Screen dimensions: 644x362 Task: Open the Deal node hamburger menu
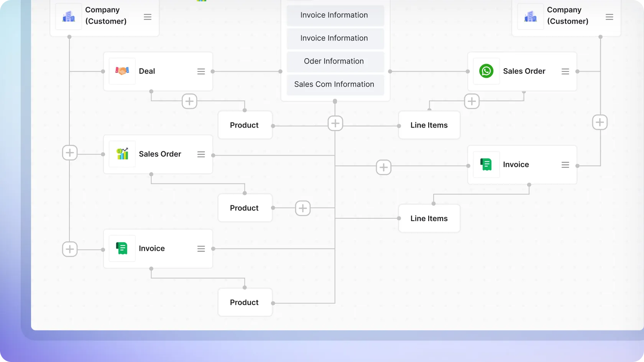pyautogui.click(x=201, y=72)
